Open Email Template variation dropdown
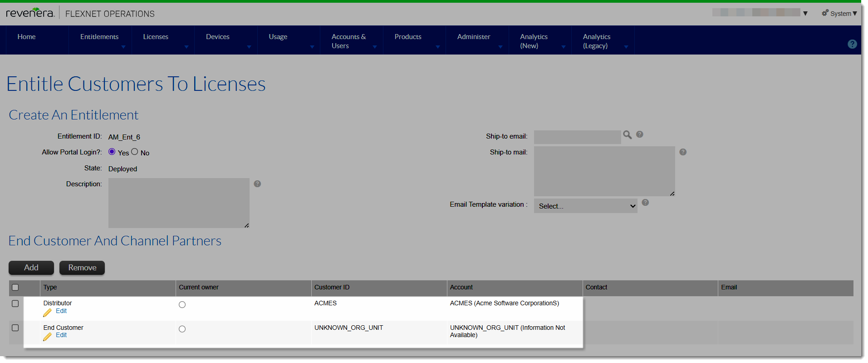The width and height of the screenshot is (868, 363). (585, 206)
